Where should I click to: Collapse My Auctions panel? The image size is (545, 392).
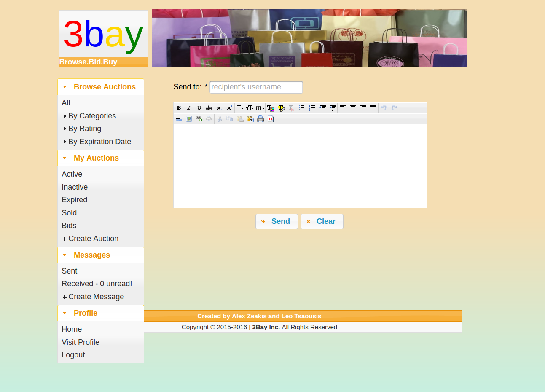pos(101,158)
